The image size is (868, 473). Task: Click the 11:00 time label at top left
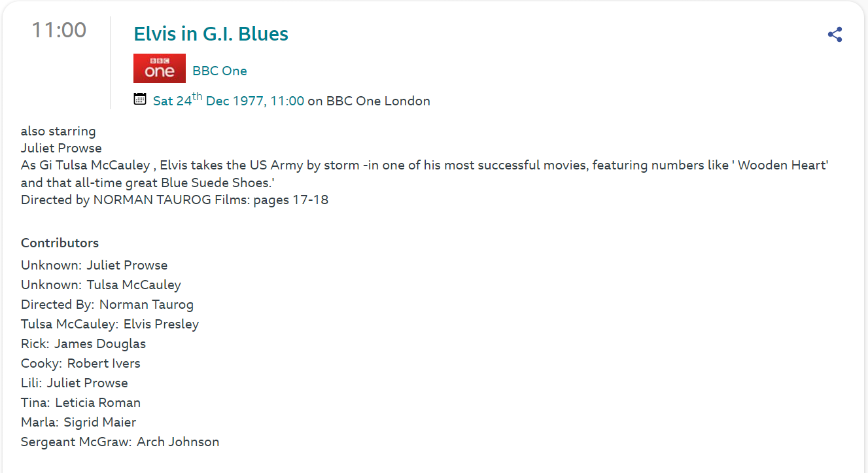59,30
